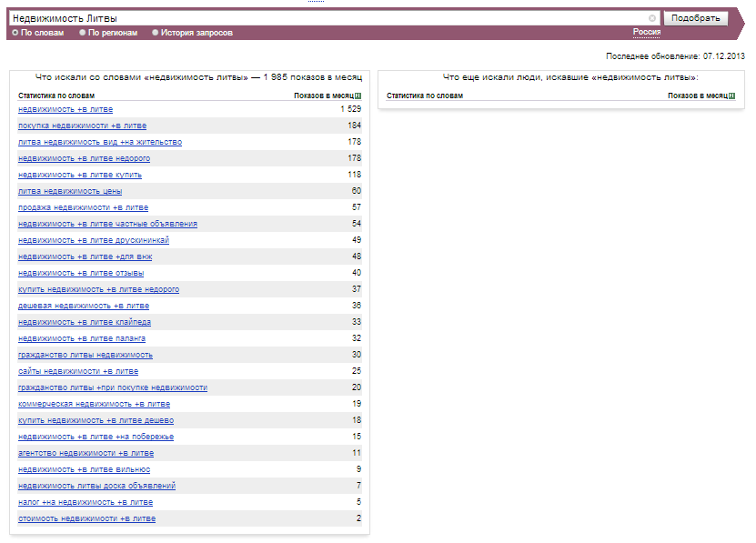756x543 pixels.
Task: Click the count '49' for друскининкай row
Action: pyautogui.click(x=357, y=240)
